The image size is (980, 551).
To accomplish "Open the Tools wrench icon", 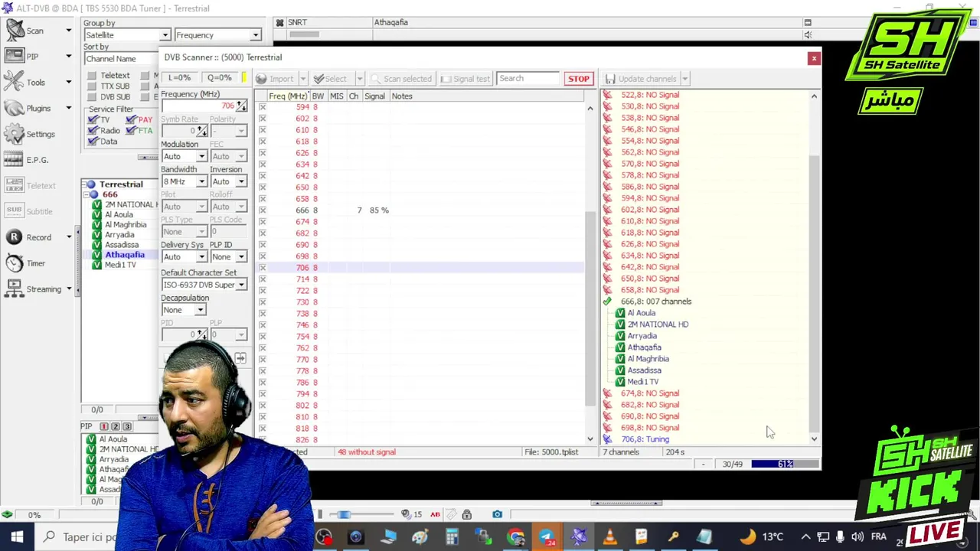I will point(15,82).
